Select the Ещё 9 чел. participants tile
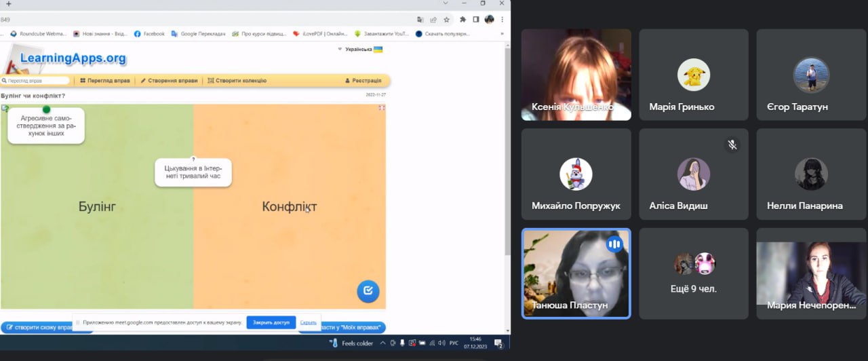This screenshot has width=868, height=361. click(694, 273)
